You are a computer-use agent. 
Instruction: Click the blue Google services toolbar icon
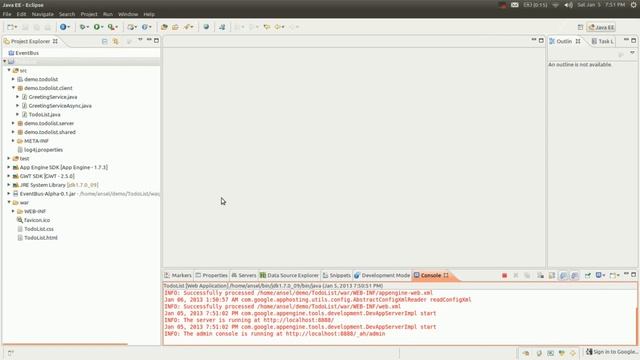[63, 27]
